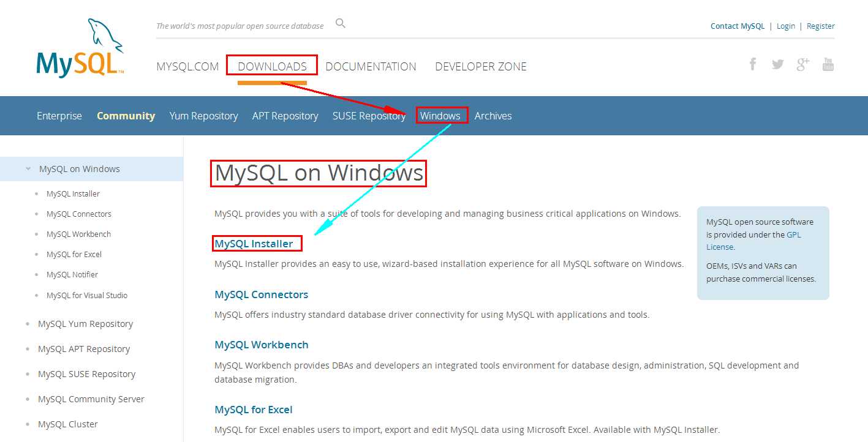Open the MySQL Connectors heading link
The width and height of the screenshot is (868, 442).
pyautogui.click(x=262, y=294)
